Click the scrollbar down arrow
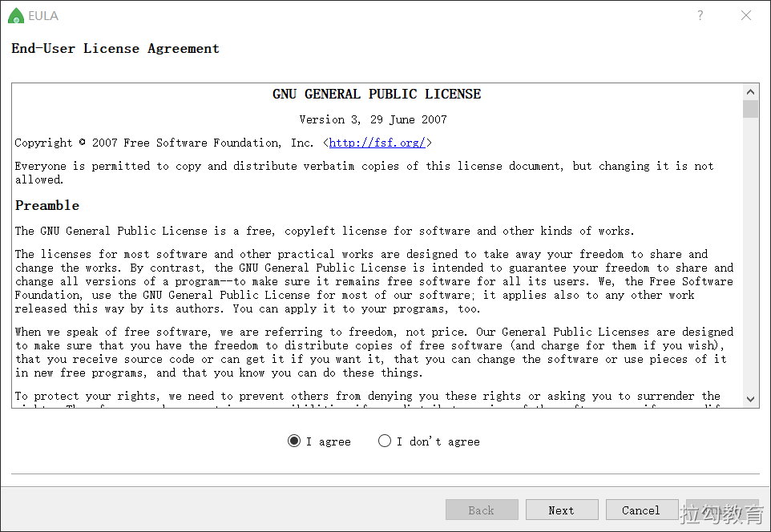This screenshot has height=532, width=771. pyautogui.click(x=750, y=399)
